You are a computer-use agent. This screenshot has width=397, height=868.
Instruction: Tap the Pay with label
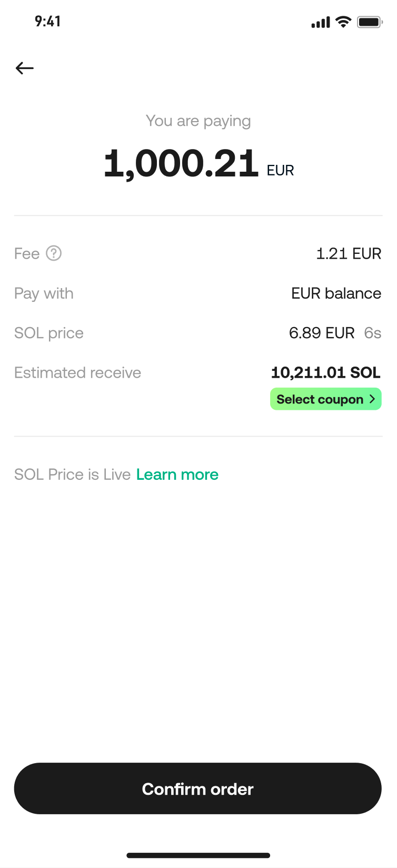pyautogui.click(x=44, y=293)
